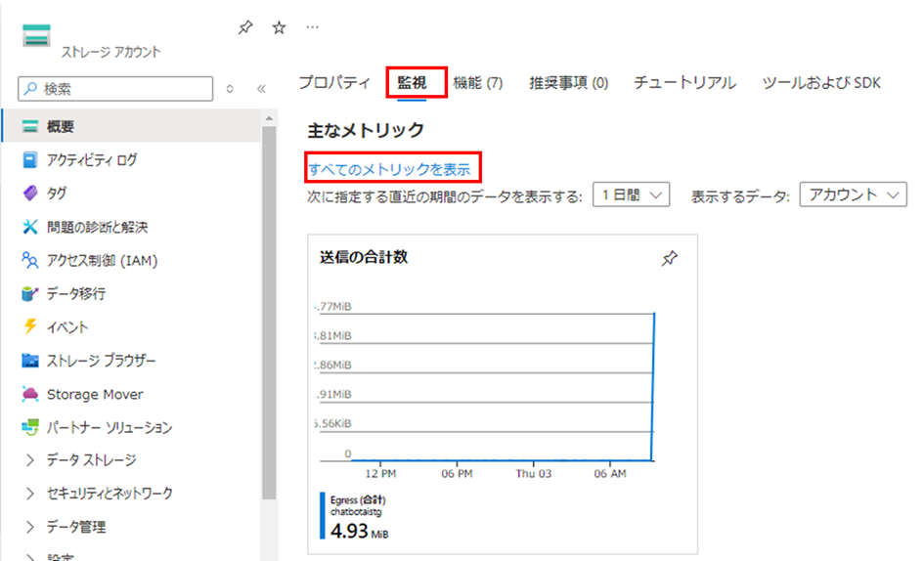Screen dimensions: 924x561
Task: Click the chatbotaistg legend name
Action: (355, 512)
